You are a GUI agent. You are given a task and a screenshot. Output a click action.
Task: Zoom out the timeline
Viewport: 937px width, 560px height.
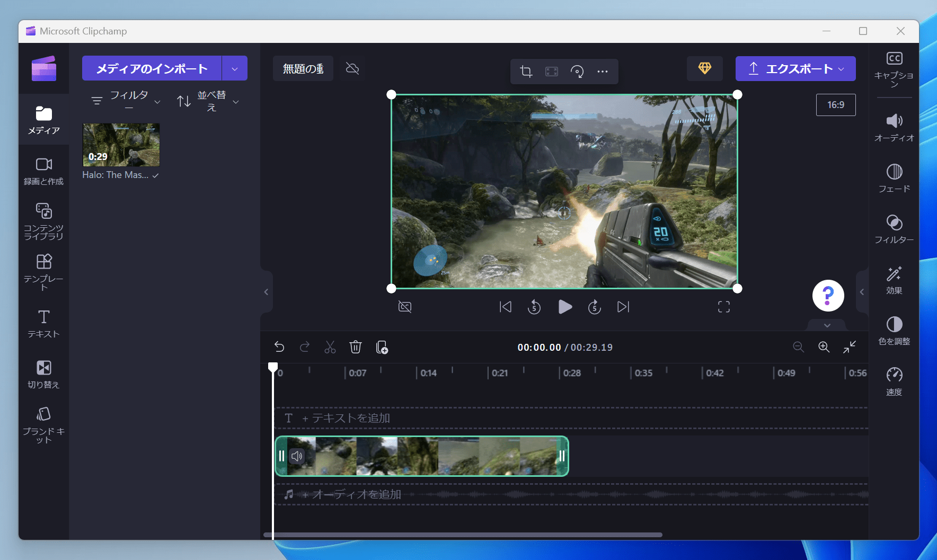799,347
